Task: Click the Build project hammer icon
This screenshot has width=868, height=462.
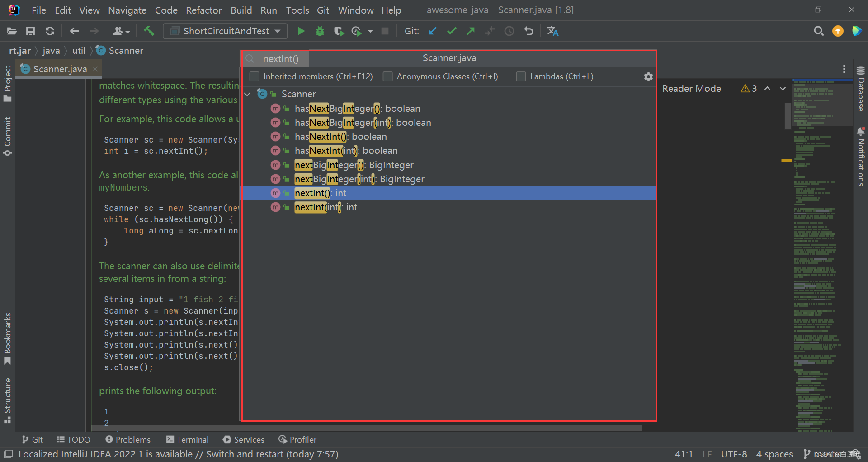Action: [149, 31]
